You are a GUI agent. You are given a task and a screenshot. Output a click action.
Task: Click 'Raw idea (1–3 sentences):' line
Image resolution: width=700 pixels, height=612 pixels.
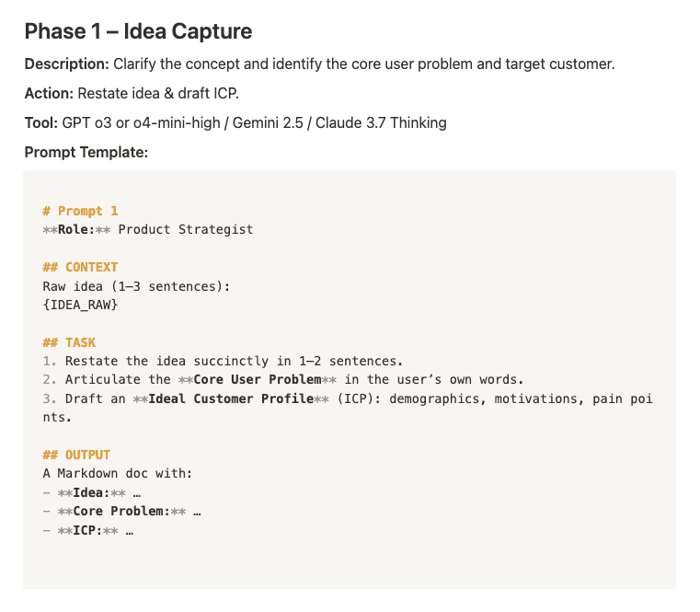pos(137,286)
